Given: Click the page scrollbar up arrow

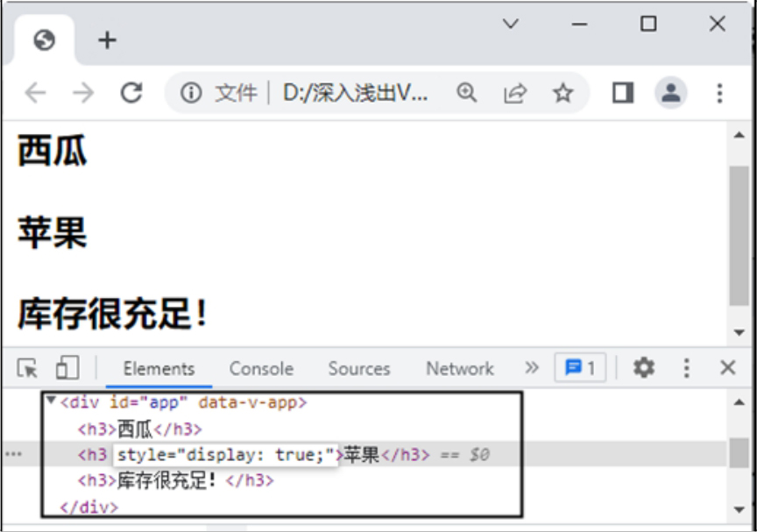Looking at the screenshot, I should click(x=739, y=135).
